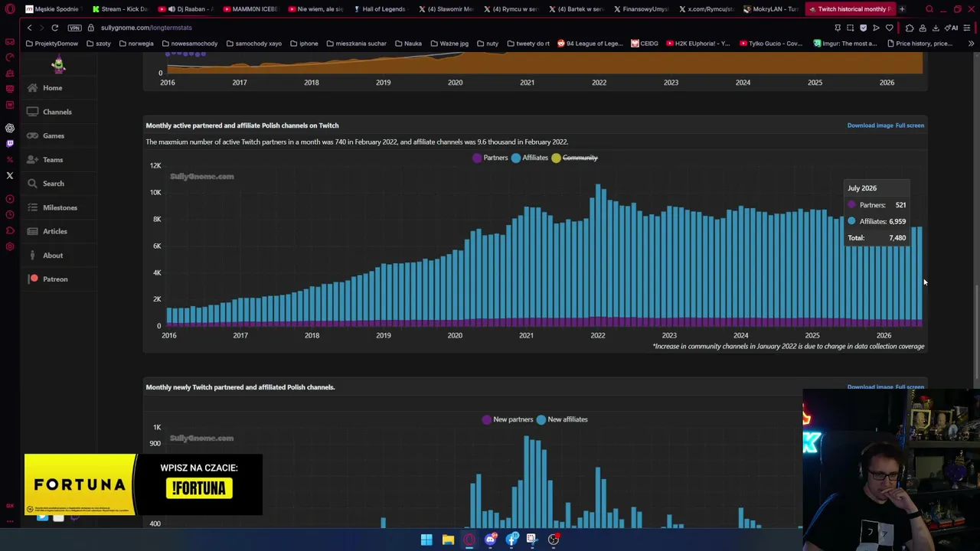Switch to the Stream - Kick tab

coord(120,9)
